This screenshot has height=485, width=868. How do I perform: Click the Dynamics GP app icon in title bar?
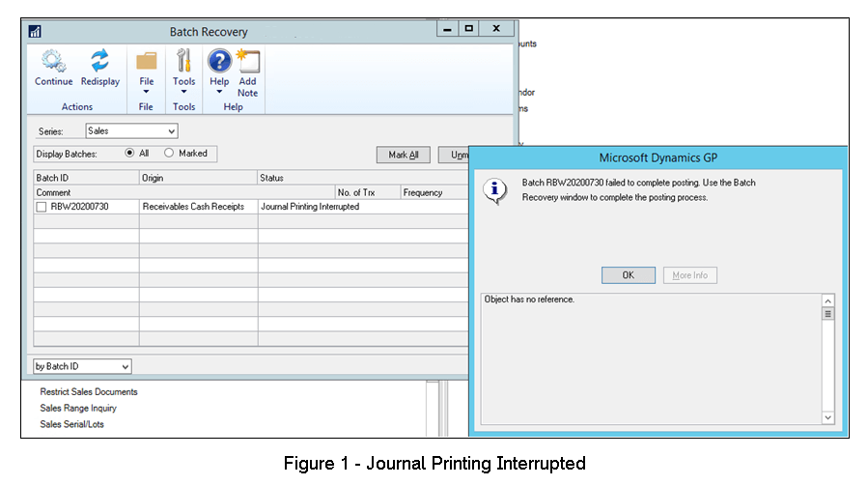click(x=35, y=32)
